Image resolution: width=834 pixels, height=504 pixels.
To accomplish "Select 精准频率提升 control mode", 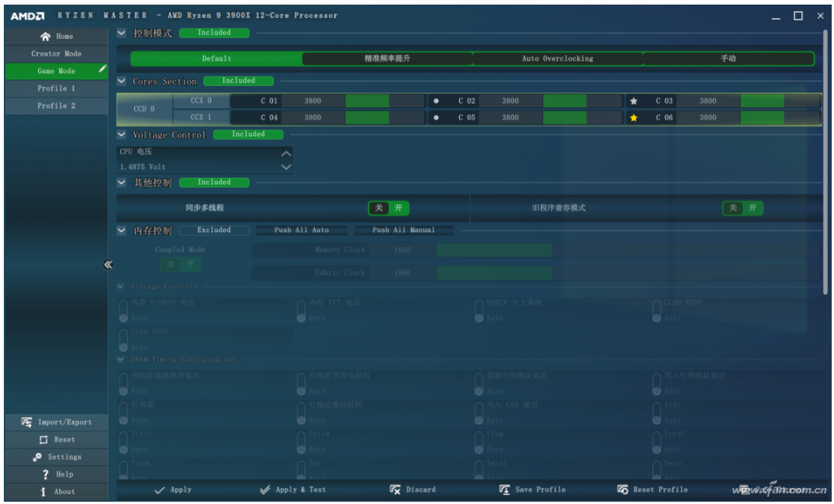I will tap(387, 58).
